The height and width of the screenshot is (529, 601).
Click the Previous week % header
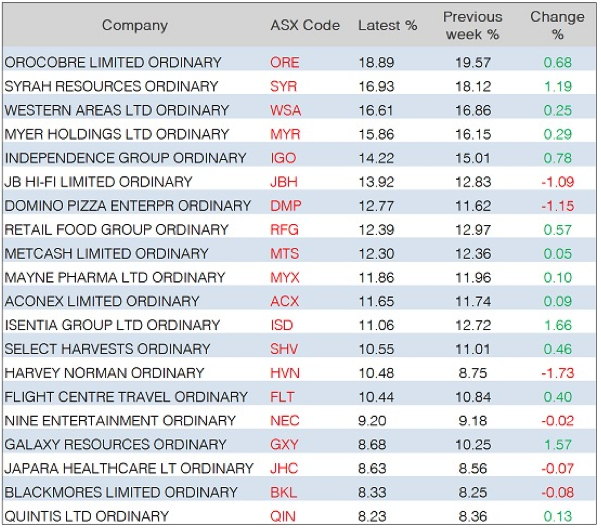coord(472,25)
